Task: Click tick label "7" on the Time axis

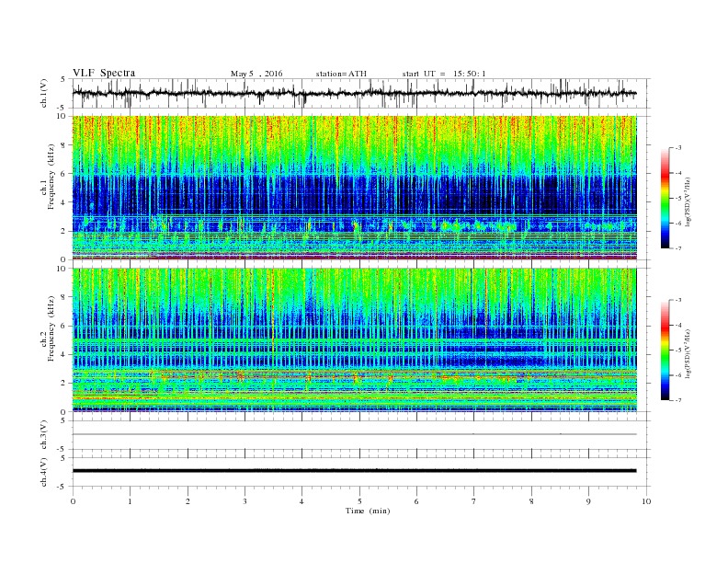Action: point(474,501)
